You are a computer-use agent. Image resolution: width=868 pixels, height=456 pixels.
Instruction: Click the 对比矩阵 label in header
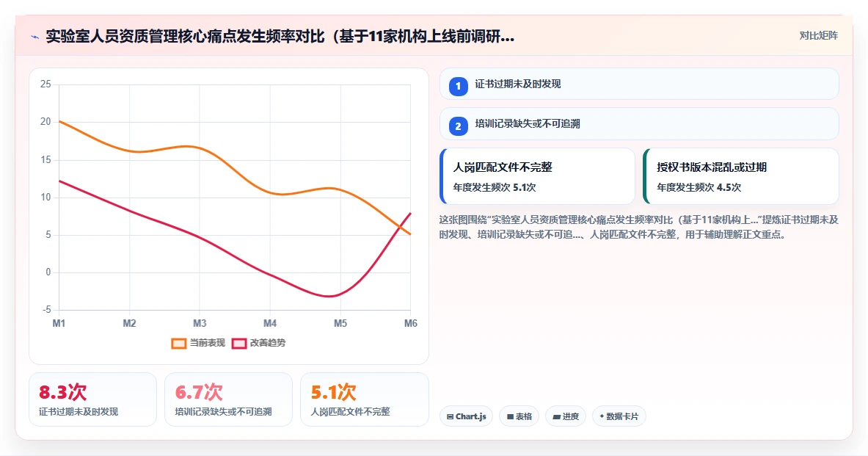pos(818,35)
